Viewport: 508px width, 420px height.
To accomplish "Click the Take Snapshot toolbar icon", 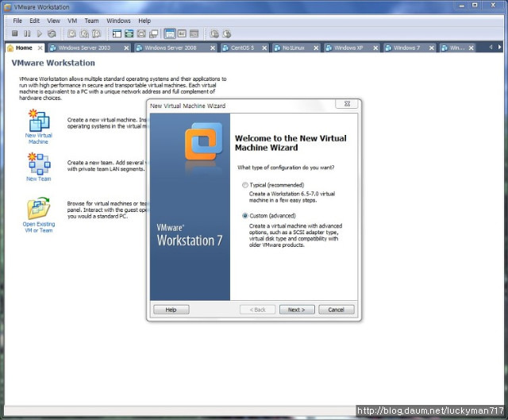I will [71, 33].
